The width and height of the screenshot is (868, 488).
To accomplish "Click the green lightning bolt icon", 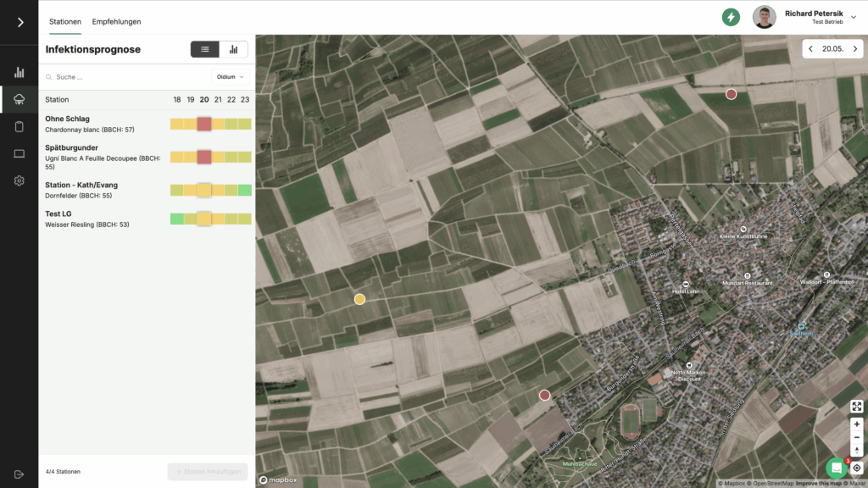I will tap(731, 17).
